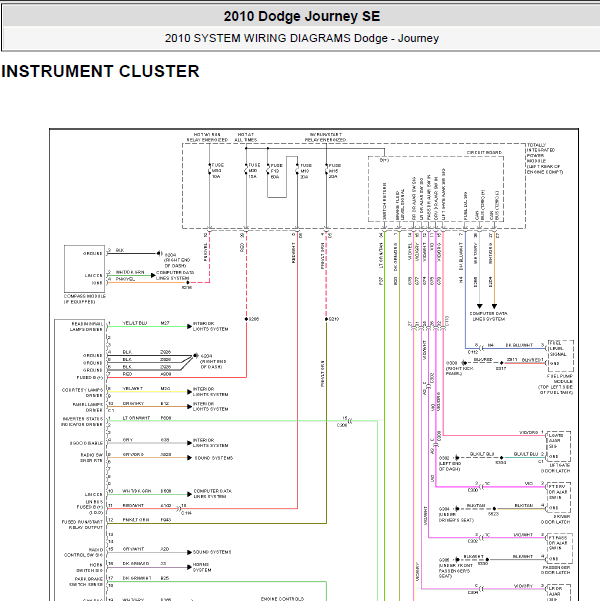Click the 'YEL/LT BLU' wire label

(135, 323)
